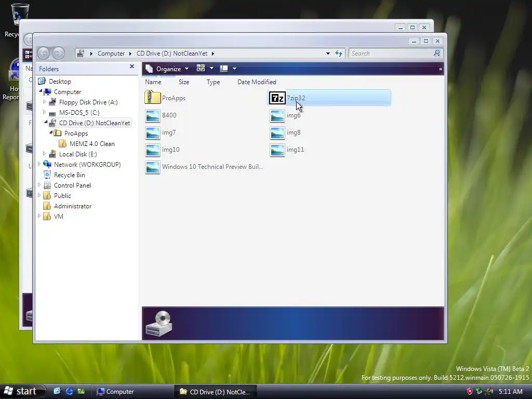The width and height of the screenshot is (532, 399).
Task: Click Computer in the address breadcrumb
Action: pyautogui.click(x=111, y=54)
